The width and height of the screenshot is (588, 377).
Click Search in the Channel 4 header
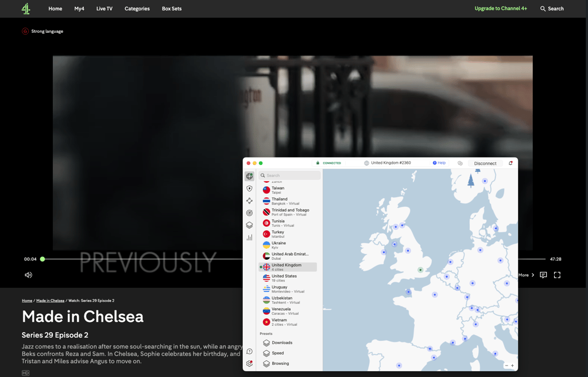[555, 9]
